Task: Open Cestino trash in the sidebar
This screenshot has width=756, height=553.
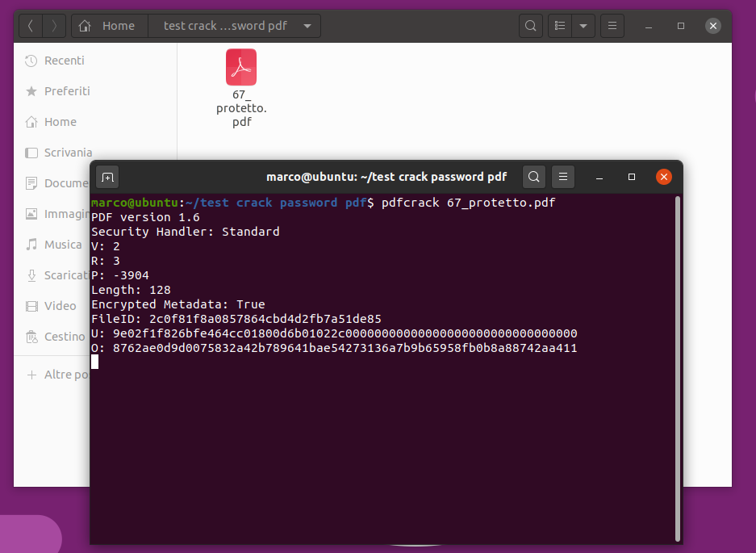Action: click(53, 337)
